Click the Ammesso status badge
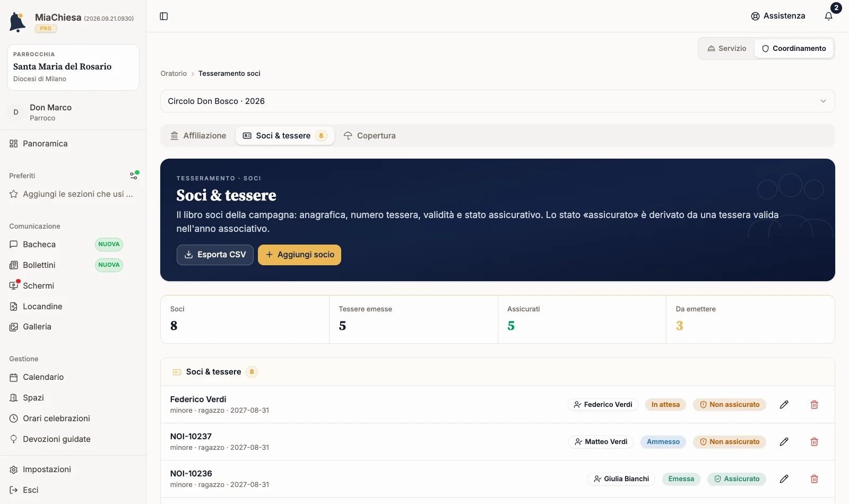849x504 pixels. pyautogui.click(x=663, y=442)
